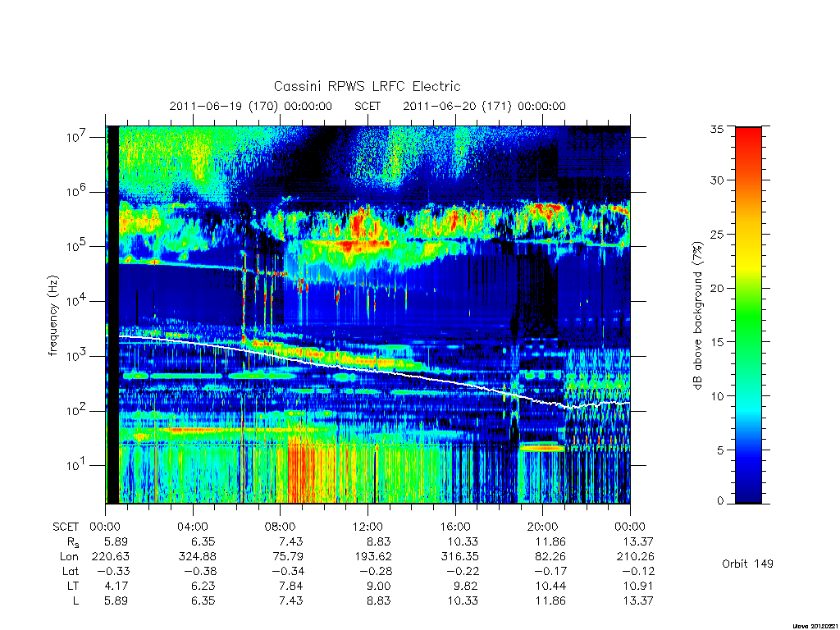Click the longitude value '324.88'

pyautogui.click(x=198, y=557)
